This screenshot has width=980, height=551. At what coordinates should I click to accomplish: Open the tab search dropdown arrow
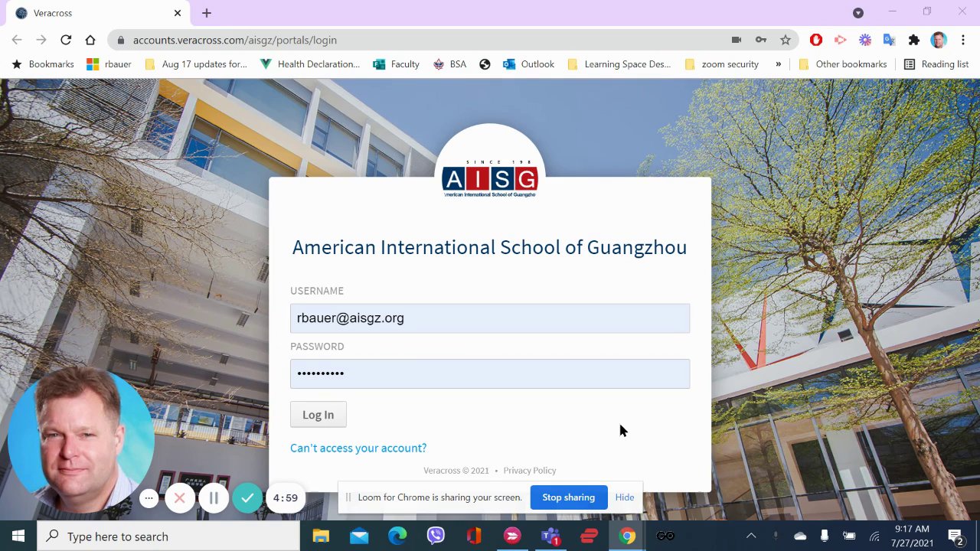(858, 12)
